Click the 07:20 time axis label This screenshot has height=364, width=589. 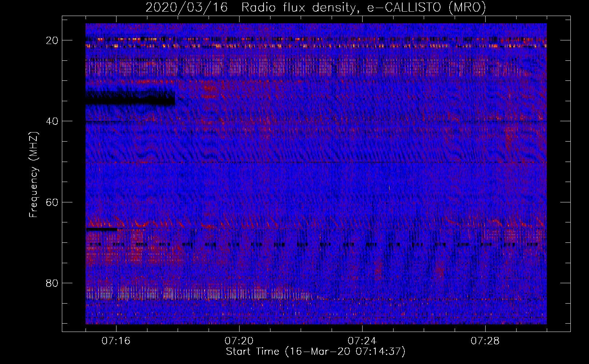tap(239, 341)
